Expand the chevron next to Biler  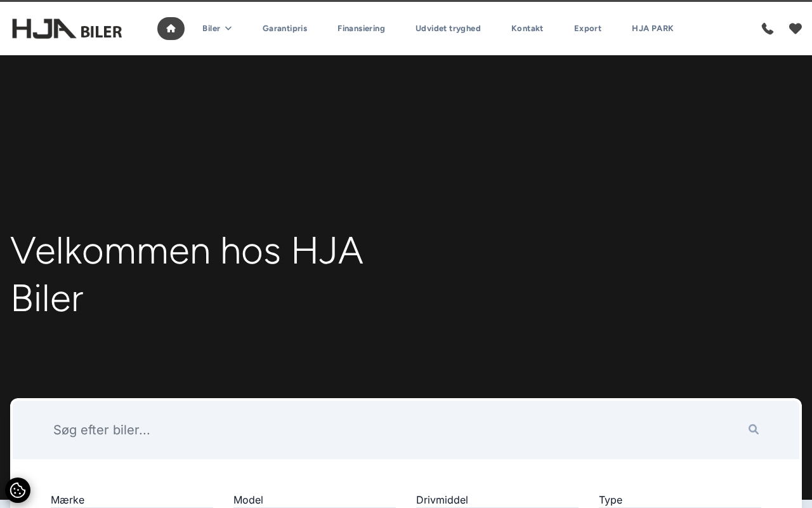[x=228, y=29]
